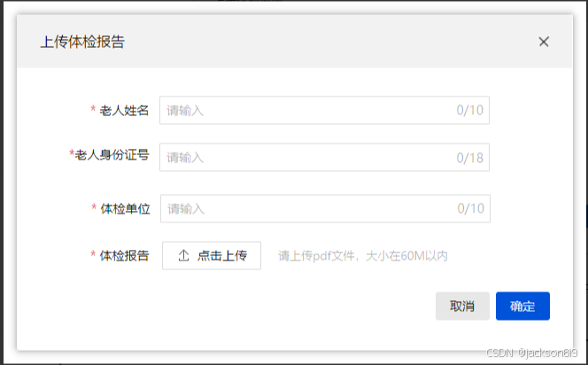Confirm with the 确定 button
The image size is (588, 365).
coord(522,307)
